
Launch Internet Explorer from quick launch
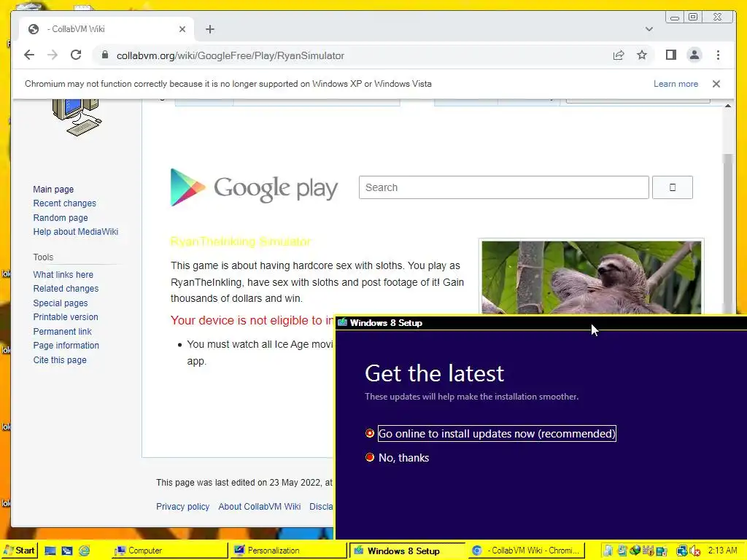click(84, 551)
